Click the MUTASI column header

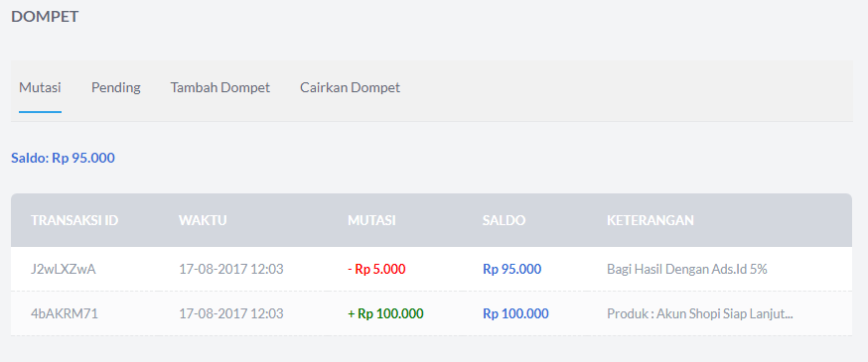[371, 220]
